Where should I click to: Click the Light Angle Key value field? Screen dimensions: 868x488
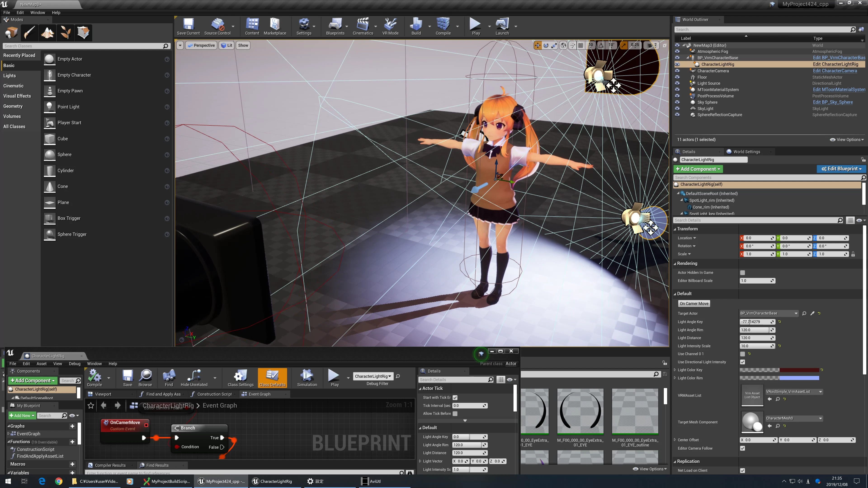(x=757, y=322)
